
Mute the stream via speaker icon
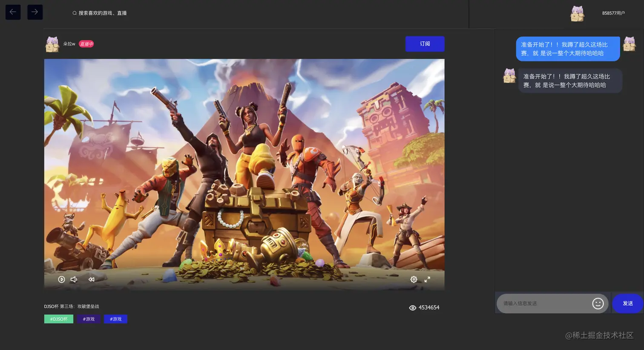(x=74, y=279)
